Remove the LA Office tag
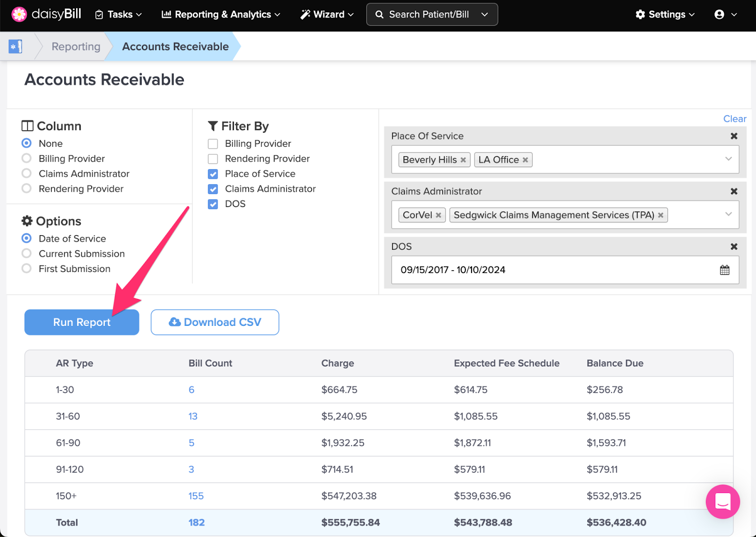 tap(525, 160)
